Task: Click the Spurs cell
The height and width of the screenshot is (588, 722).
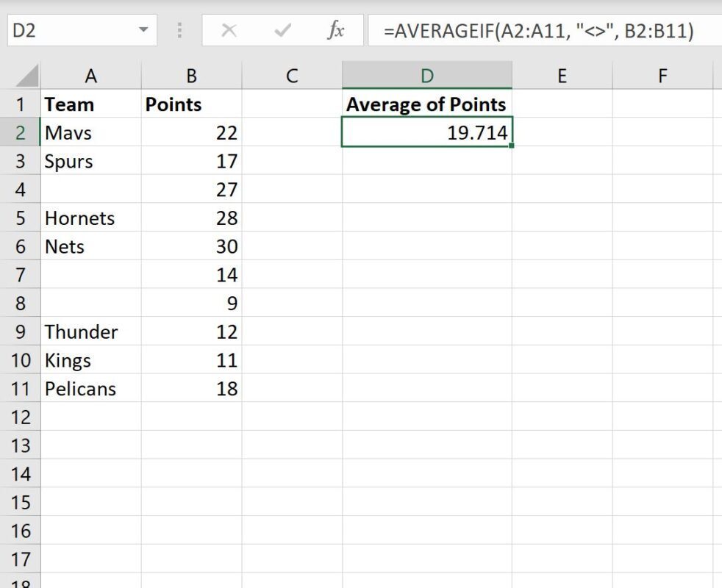Action: [90, 161]
